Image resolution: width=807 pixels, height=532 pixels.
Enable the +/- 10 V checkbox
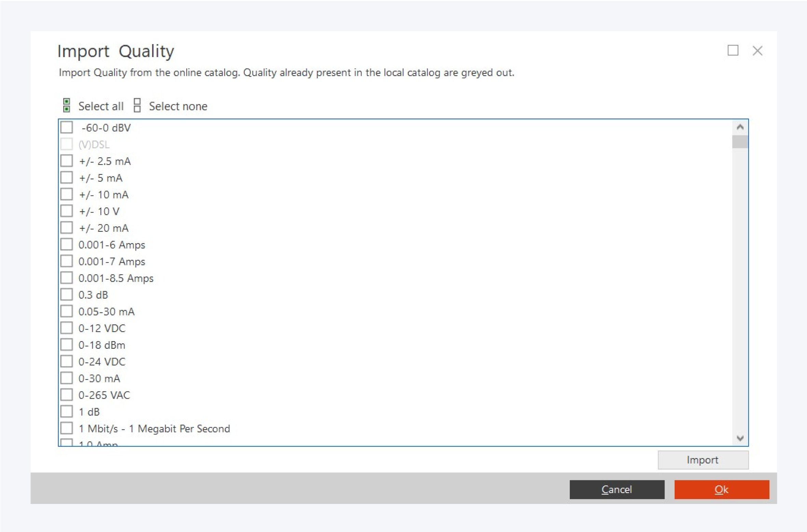[x=67, y=211]
